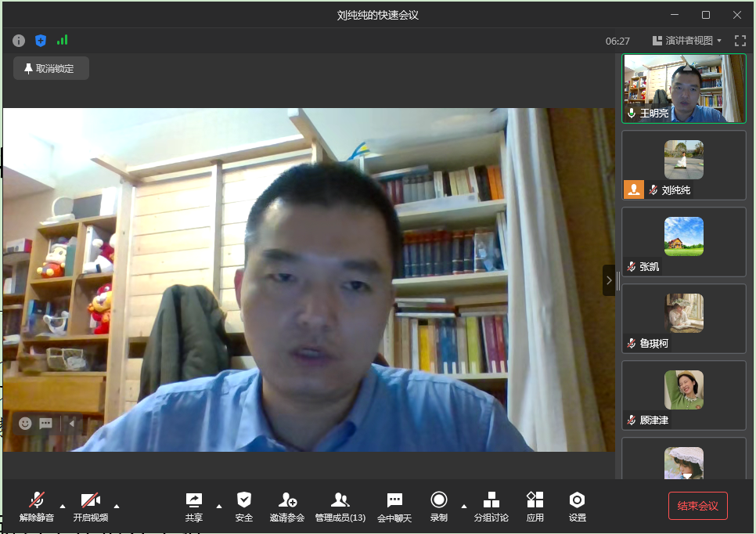Open Manage Members (13) panel
756x534 pixels.
click(340, 500)
